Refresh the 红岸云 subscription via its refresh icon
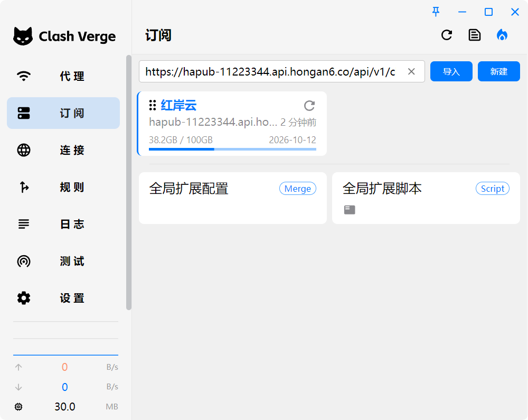This screenshot has height=420, width=528. (x=309, y=106)
